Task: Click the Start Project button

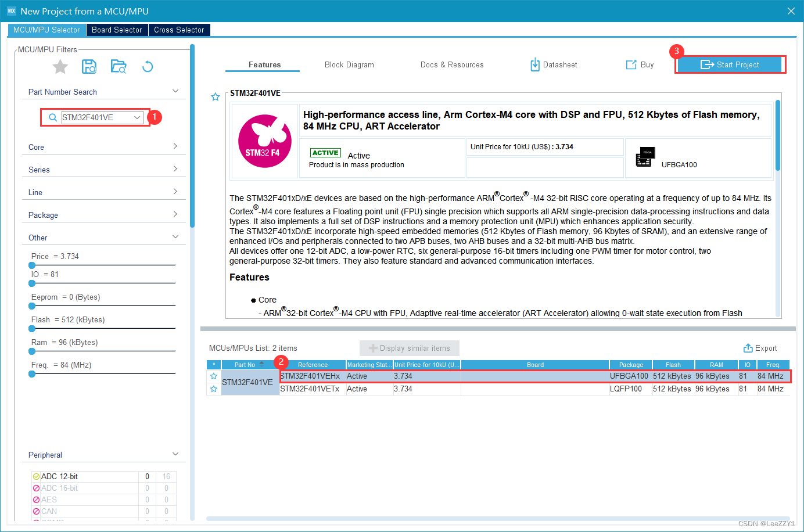Action: point(730,64)
